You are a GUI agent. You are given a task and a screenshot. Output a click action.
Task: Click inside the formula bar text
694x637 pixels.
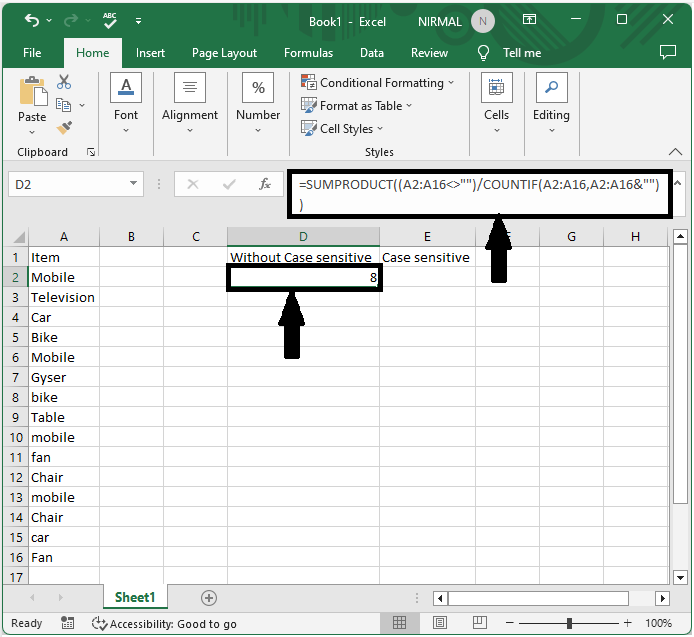pos(479,194)
